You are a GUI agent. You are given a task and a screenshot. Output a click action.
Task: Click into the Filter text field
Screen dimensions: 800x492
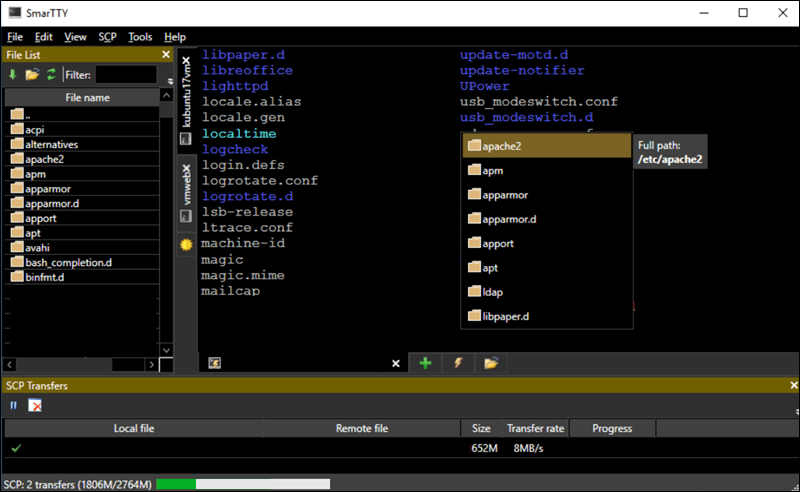click(x=126, y=75)
